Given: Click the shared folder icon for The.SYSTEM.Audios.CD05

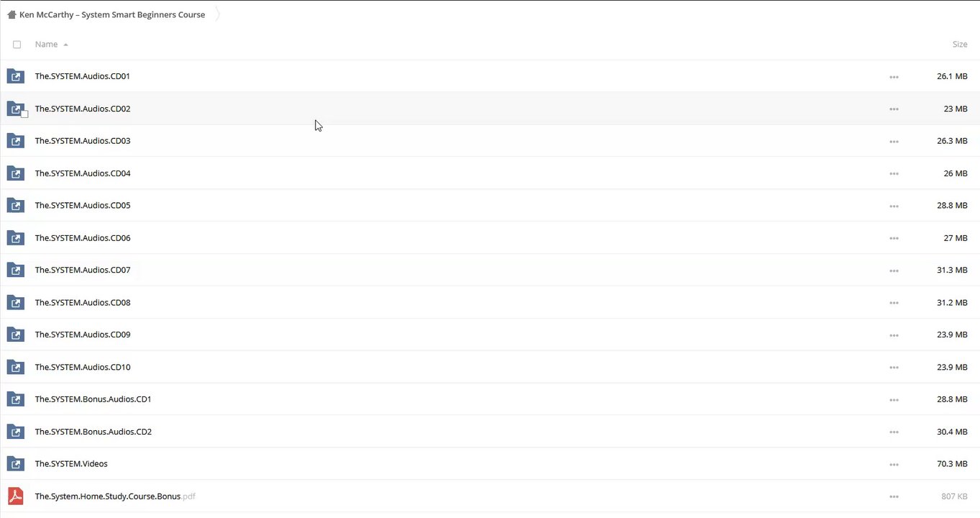Looking at the screenshot, I should tap(15, 206).
